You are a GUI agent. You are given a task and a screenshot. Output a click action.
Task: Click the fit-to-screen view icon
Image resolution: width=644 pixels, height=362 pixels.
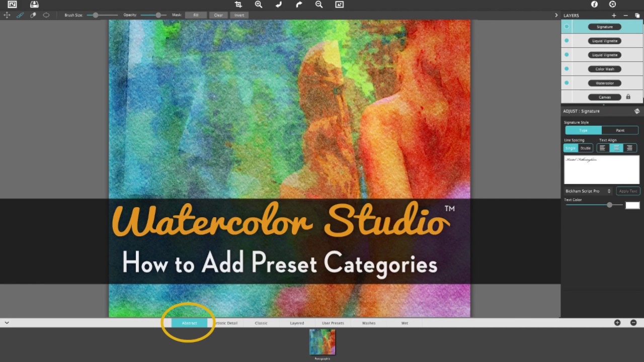coord(339,5)
